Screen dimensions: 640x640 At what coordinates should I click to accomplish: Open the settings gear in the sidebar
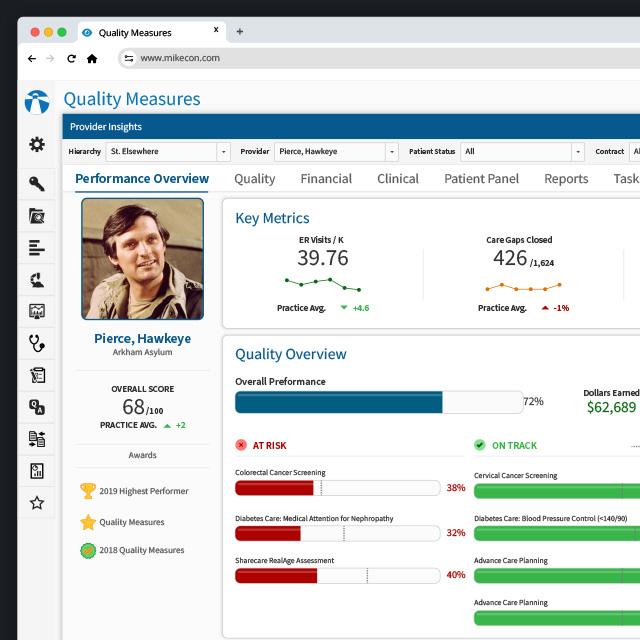pyautogui.click(x=37, y=145)
